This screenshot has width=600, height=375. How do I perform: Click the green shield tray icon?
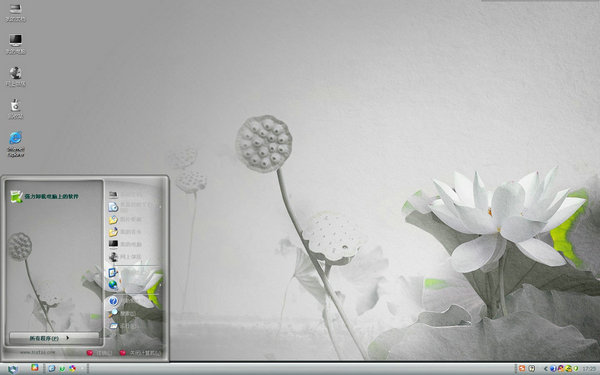[576, 369]
